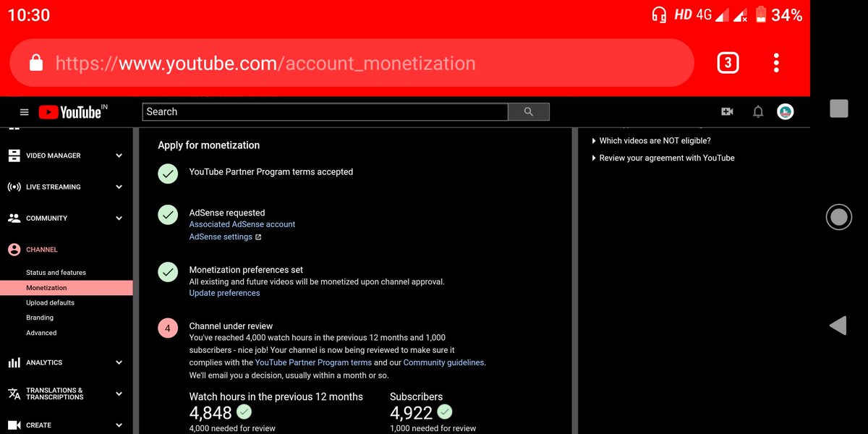The height and width of the screenshot is (434, 868).
Task: Click the Channel person icon
Action: [x=14, y=250]
